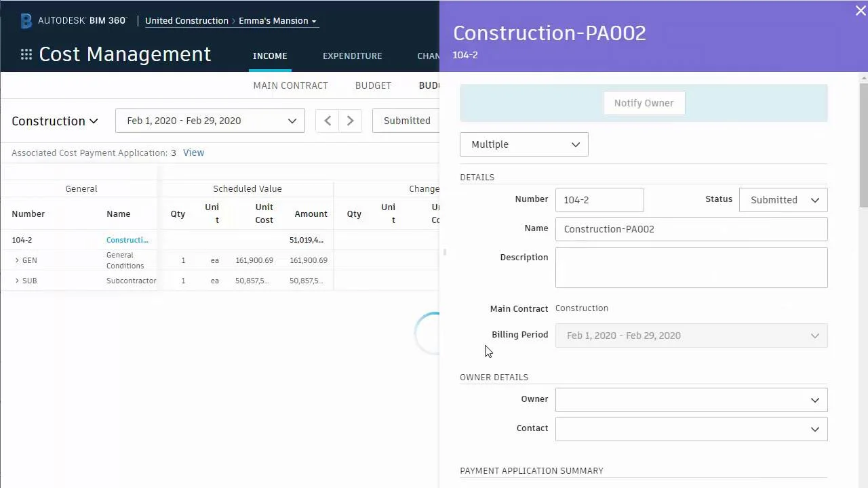Go to previous billing period arrow
The image size is (868, 488).
[328, 121]
